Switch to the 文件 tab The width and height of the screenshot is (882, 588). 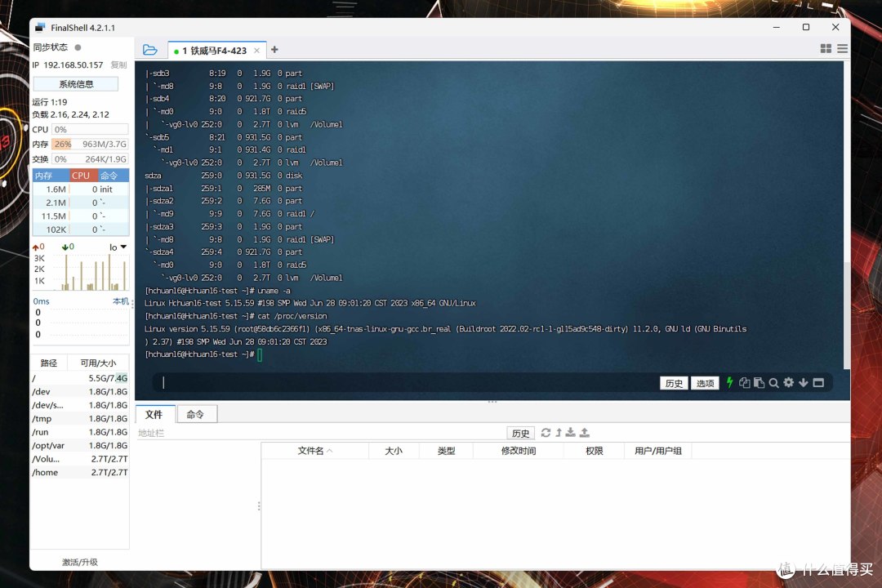click(154, 414)
